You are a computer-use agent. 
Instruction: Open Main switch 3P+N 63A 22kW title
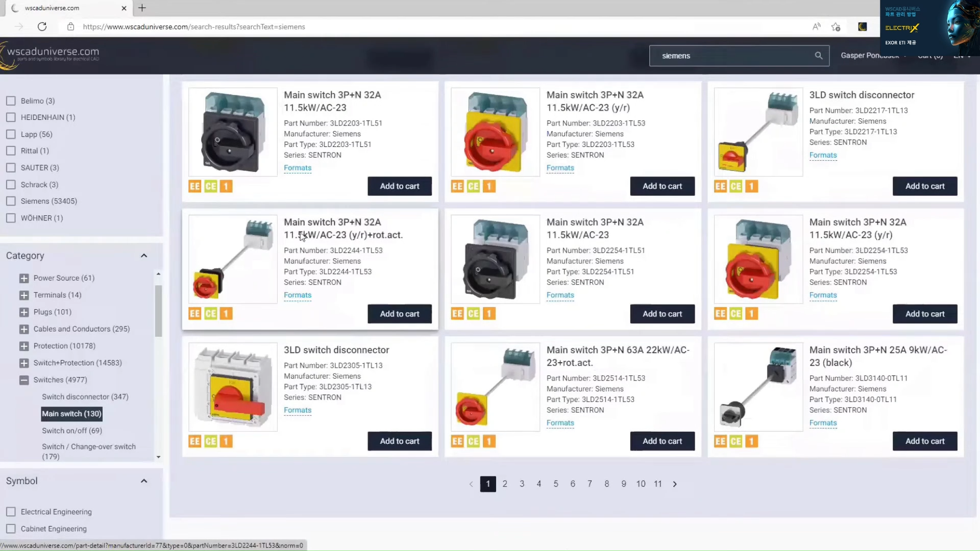[618, 356]
